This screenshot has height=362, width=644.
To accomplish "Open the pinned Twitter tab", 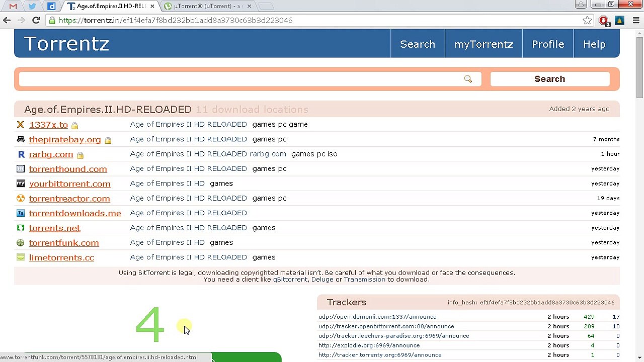I will pyautogui.click(x=32, y=6).
